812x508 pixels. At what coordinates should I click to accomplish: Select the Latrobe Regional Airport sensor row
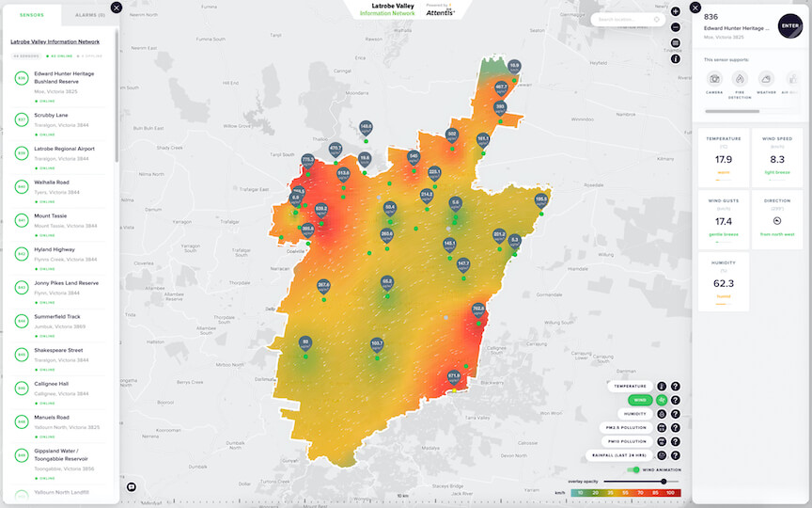(x=58, y=158)
